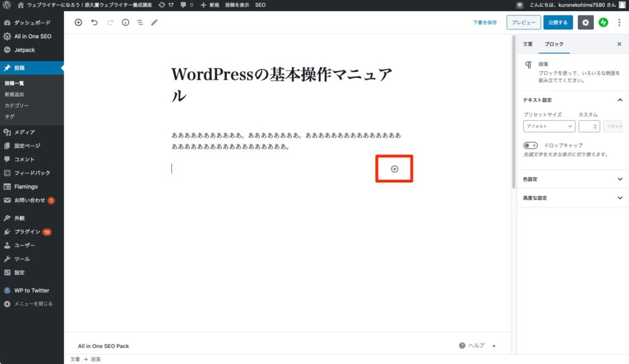Switch to 文書 document tab
The width and height of the screenshot is (629, 364).
[528, 44]
